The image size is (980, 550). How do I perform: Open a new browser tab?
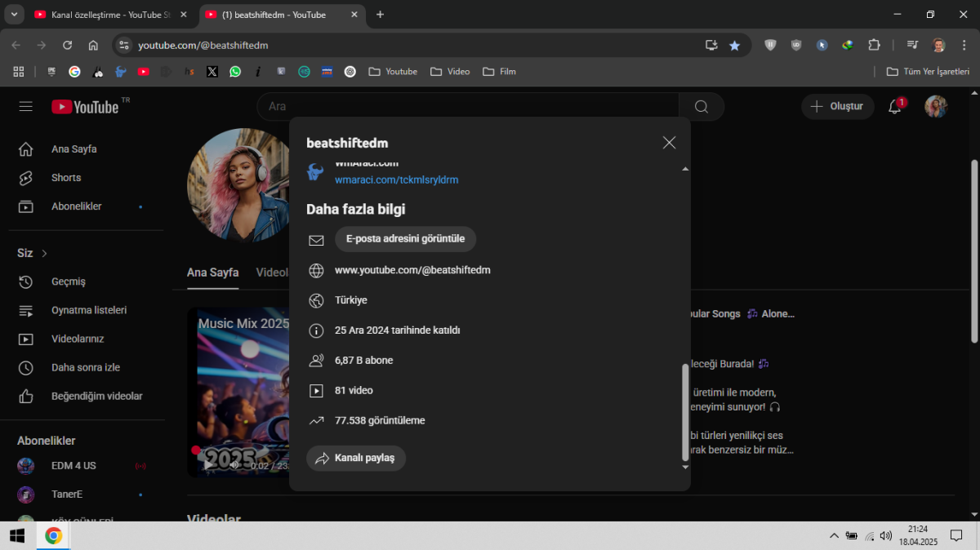coord(380,15)
